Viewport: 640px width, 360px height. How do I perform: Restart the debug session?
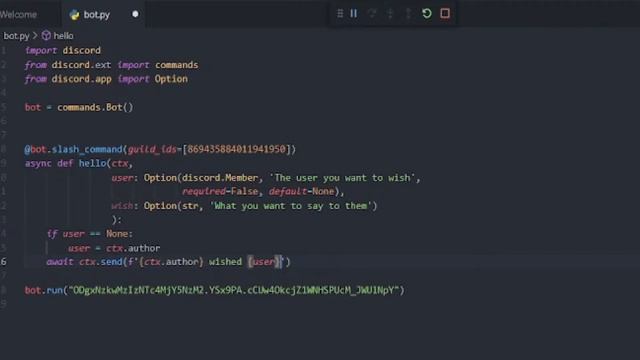click(427, 13)
